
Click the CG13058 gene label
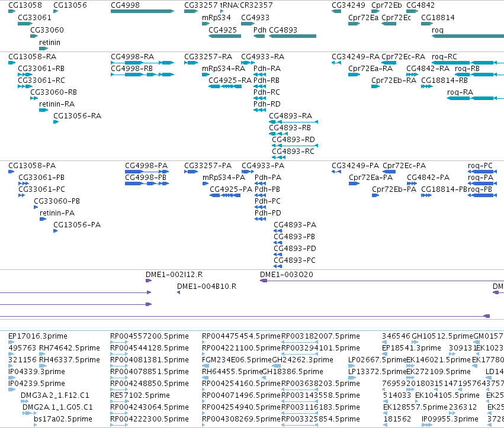point(25,5)
